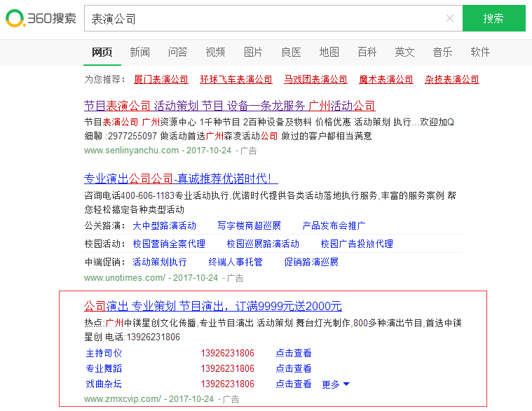Switch to the 新闻 tab
The width and height of the screenshot is (532, 411).
(x=139, y=53)
